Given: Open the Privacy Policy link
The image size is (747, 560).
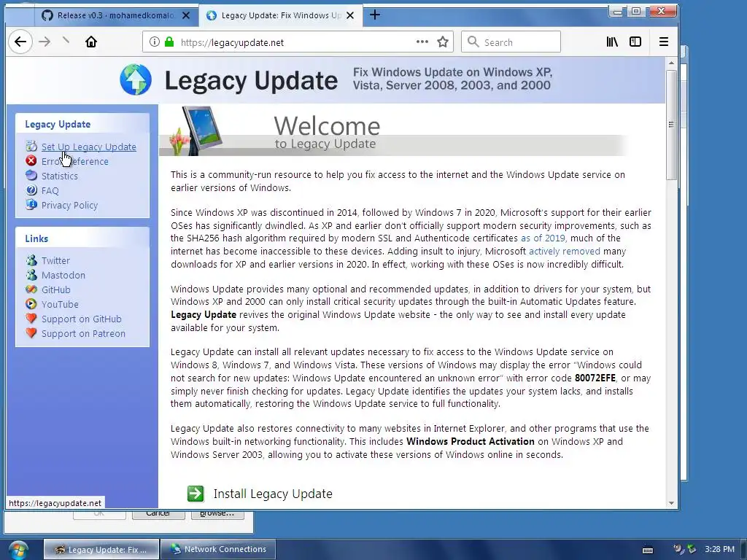Looking at the screenshot, I should point(69,205).
